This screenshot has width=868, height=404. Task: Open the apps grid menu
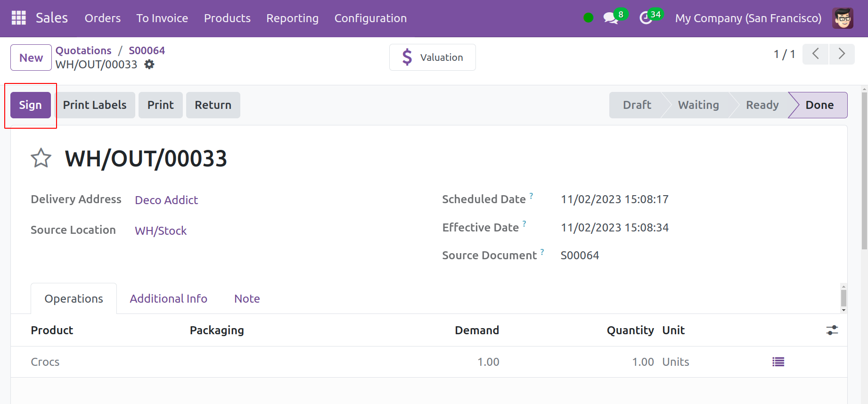point(18,18)
